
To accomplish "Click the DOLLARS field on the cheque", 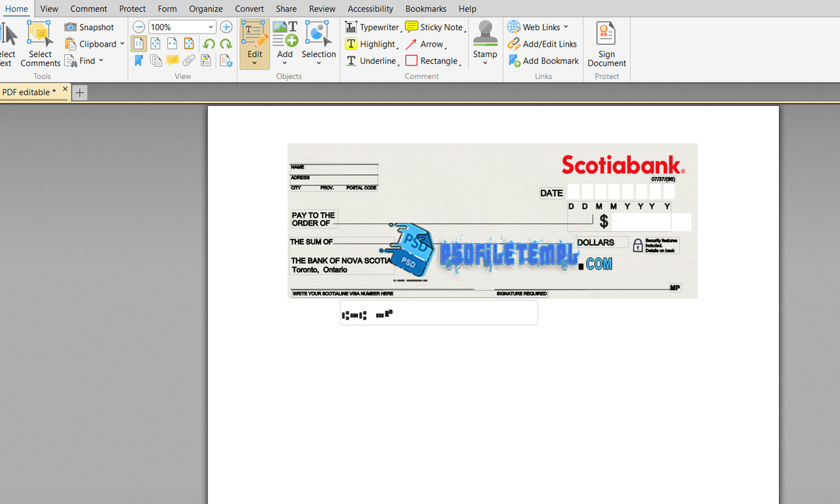I will [601, 242].
